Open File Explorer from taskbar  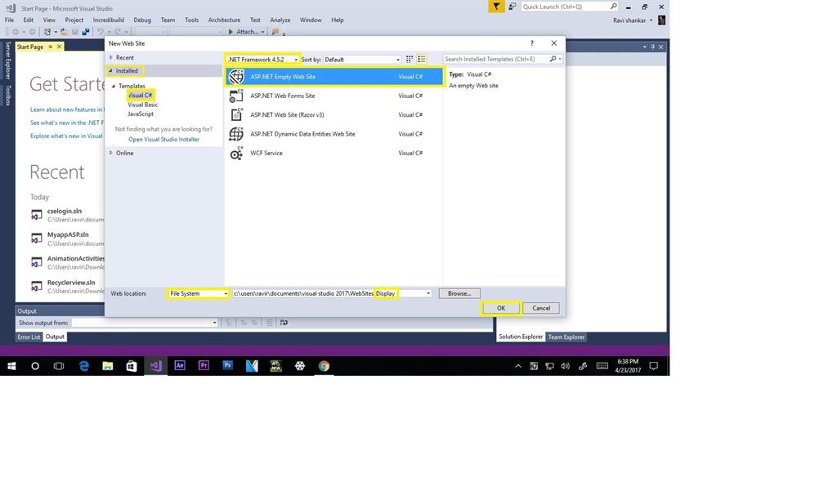tap(108, 366)
